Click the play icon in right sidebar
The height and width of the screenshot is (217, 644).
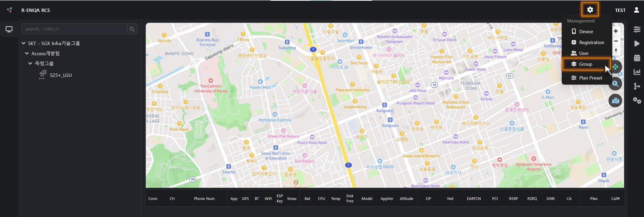pyautogui.click(x=637, y=43)
